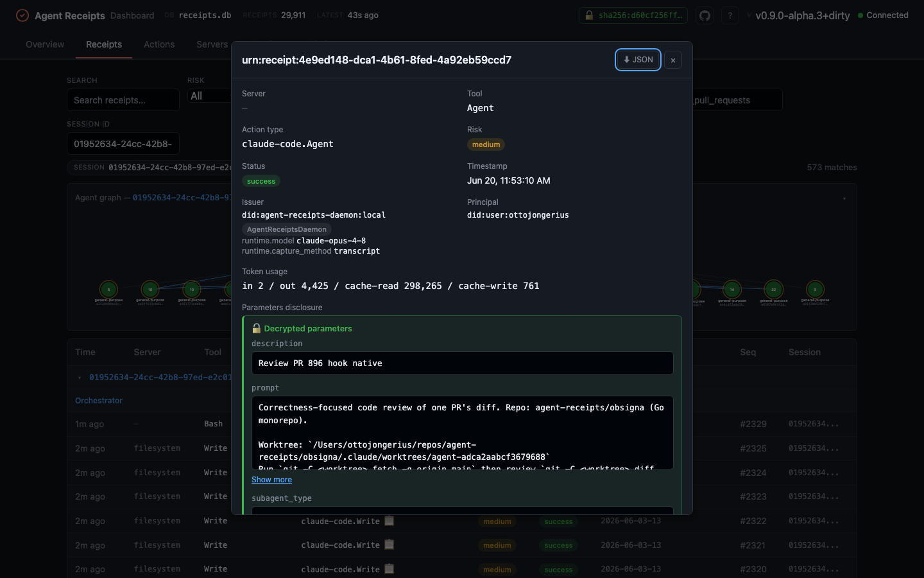
Task: Go to the Servers tab
Action: click(x=212, y=44)
